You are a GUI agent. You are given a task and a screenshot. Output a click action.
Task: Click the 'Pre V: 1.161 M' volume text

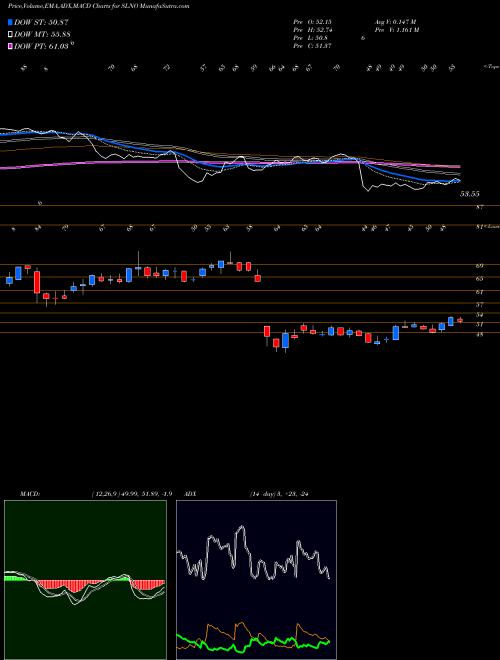click(396, 30)
